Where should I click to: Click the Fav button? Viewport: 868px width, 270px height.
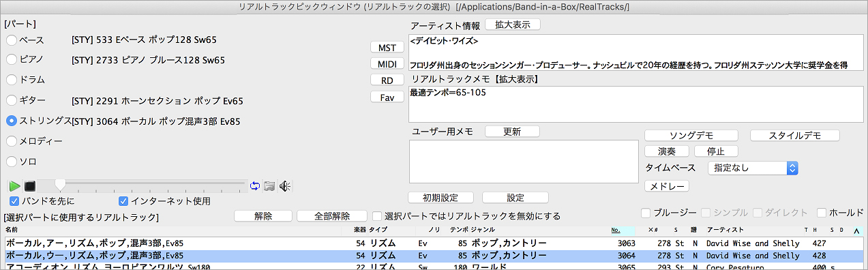click(387, 97)
